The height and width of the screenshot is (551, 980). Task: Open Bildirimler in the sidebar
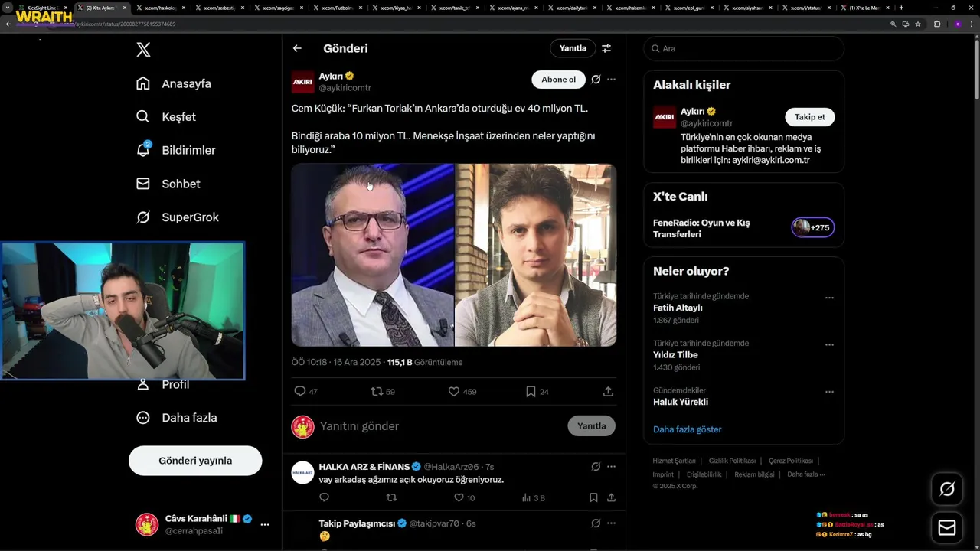pos(188,150)
